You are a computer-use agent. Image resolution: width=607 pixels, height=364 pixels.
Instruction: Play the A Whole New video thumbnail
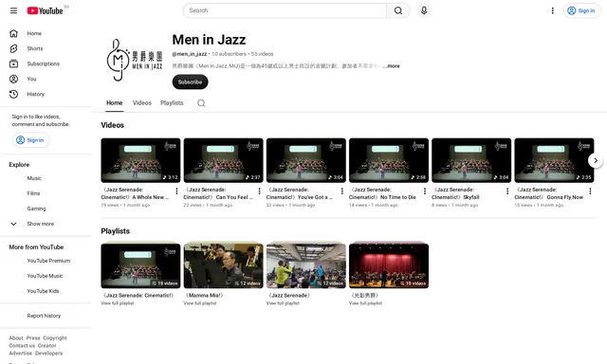click(140, 160)
